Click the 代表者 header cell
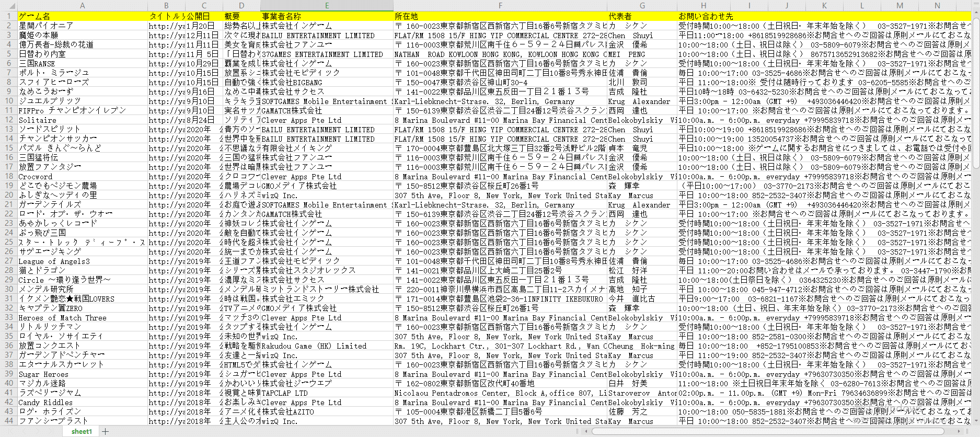Screen dimensions: 980x437 [x=642, y=16]
